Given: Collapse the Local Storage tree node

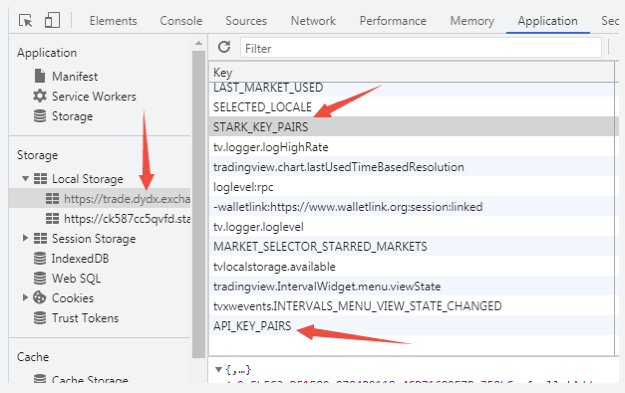Looking at the screenshot, I should (25, 179).
